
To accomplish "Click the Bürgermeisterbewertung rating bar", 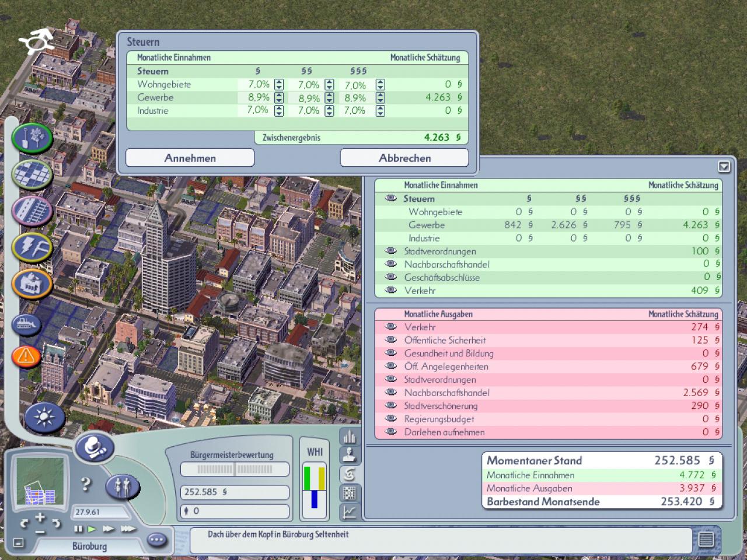I will pos(235,469).
